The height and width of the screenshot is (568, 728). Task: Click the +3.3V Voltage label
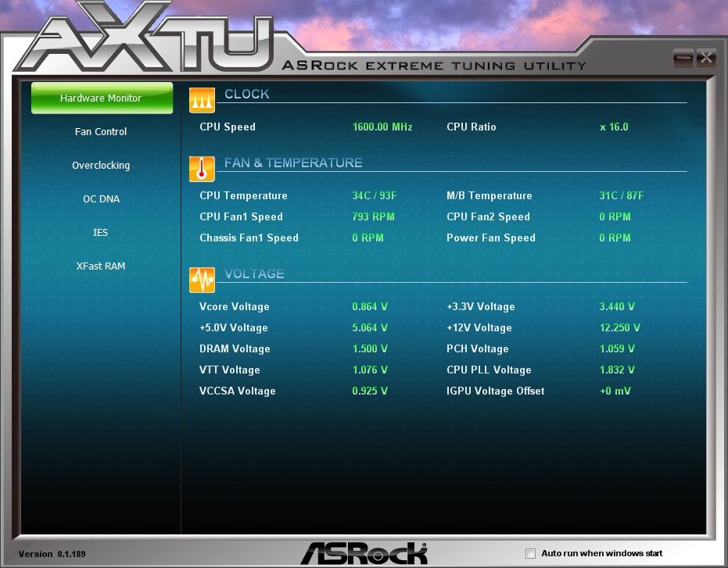pos(481,307)
